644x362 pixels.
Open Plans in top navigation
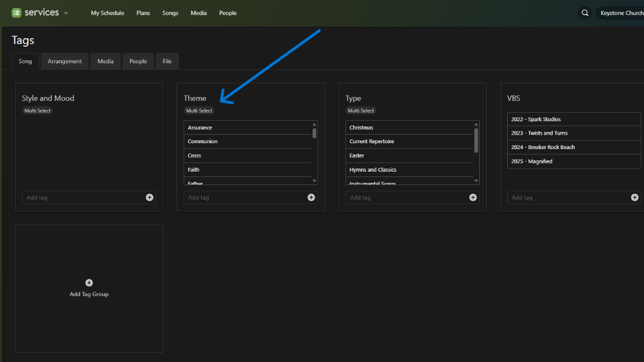(143, 13)
